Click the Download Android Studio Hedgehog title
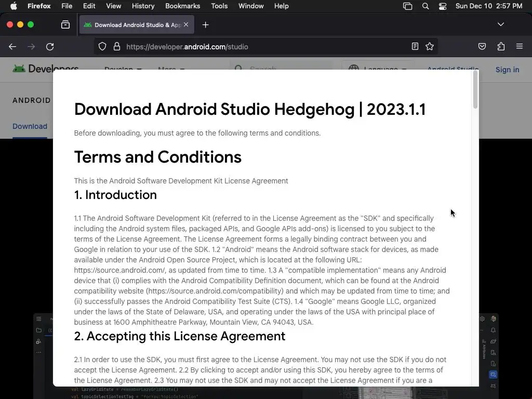 pyautogui.click(x=250, y=109)
